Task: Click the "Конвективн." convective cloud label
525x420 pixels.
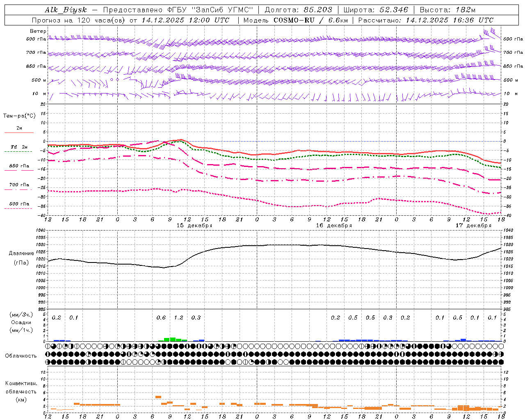Action: 21,383
